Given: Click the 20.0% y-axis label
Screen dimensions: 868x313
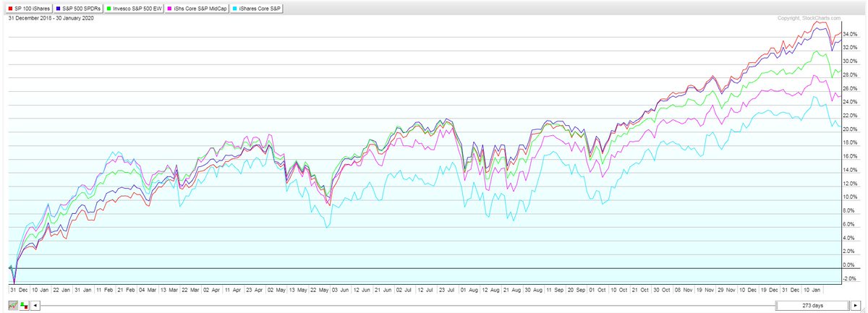Looking at the screenshot, I should [x=849, y=129].
